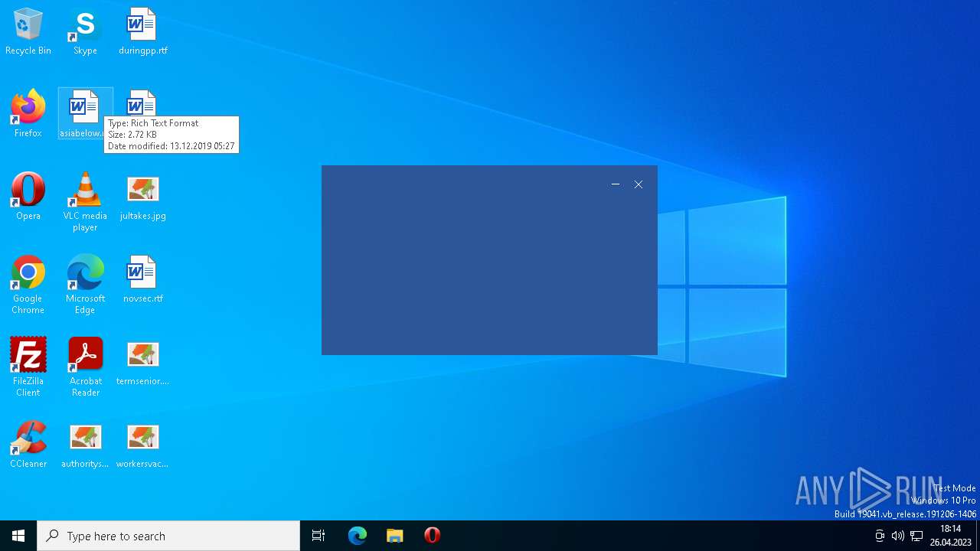Screen dimensions: 980x551
Task: Open the clock and date flyout
Action: click(950, 536)
